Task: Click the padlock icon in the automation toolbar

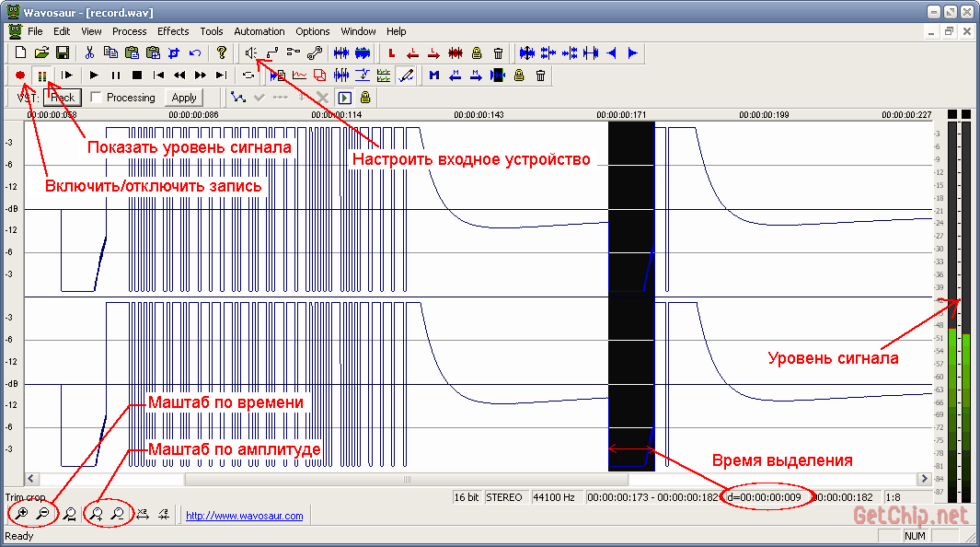Action: 365,98
